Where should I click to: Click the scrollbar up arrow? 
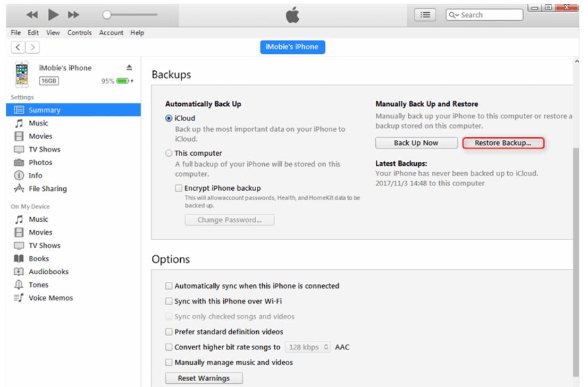coord(576,61)
